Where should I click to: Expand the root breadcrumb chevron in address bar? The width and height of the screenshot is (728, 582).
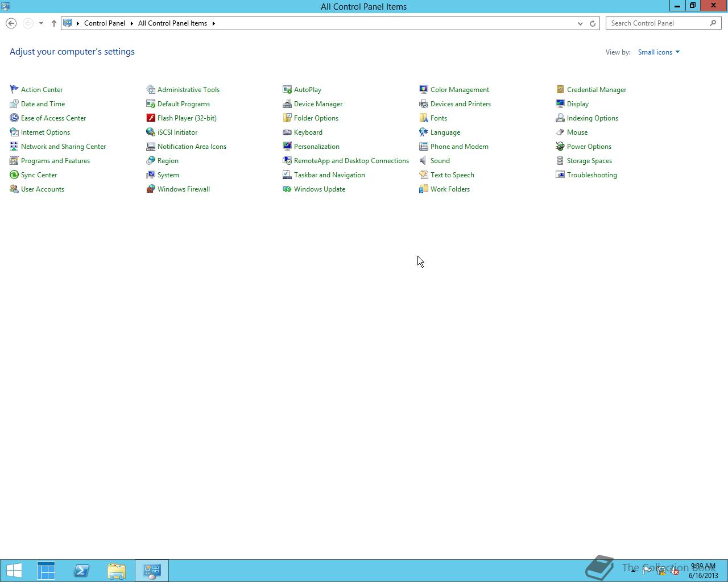78,23
